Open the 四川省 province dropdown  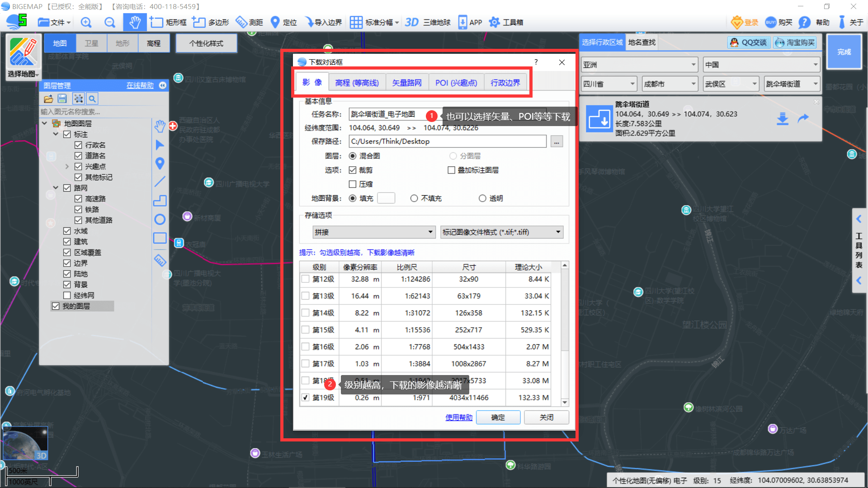609,84
